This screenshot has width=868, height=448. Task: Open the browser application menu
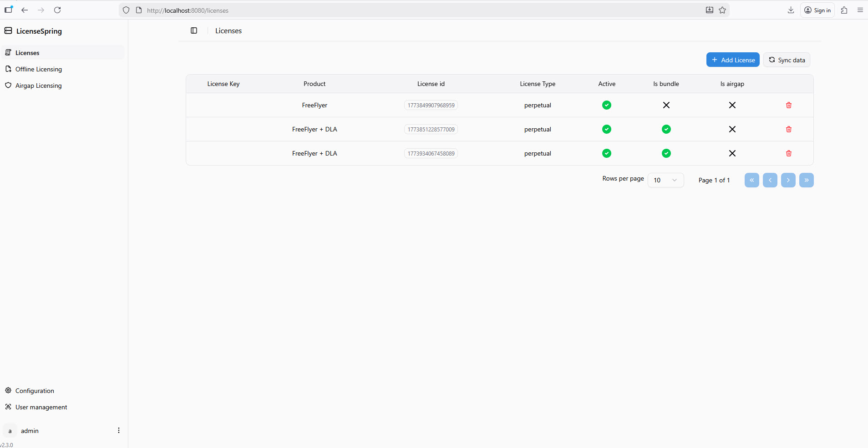tap(860, 10)
